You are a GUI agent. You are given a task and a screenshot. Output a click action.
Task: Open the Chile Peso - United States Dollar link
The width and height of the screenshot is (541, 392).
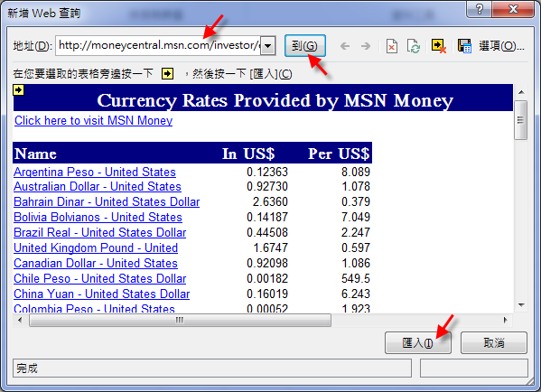[x=100, y=278]
